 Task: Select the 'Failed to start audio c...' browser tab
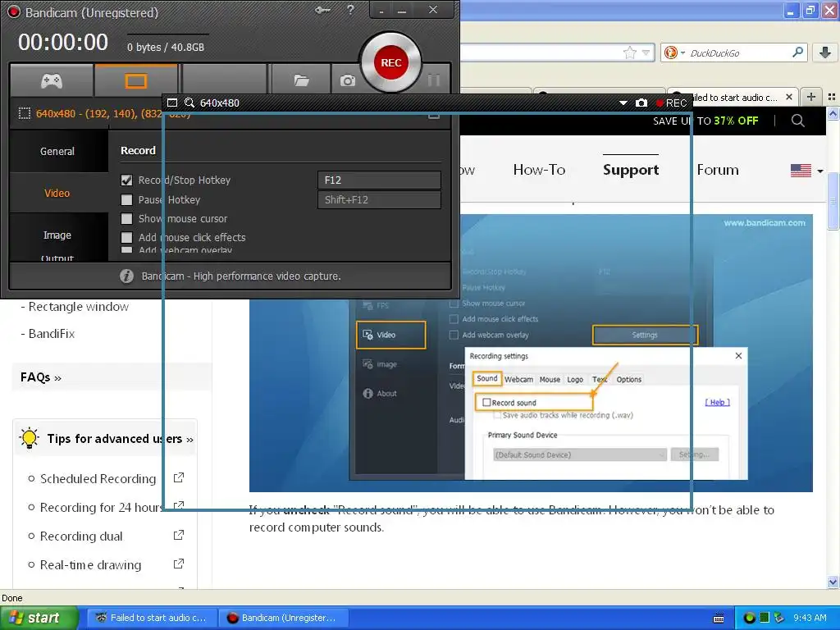coord(733,98)
